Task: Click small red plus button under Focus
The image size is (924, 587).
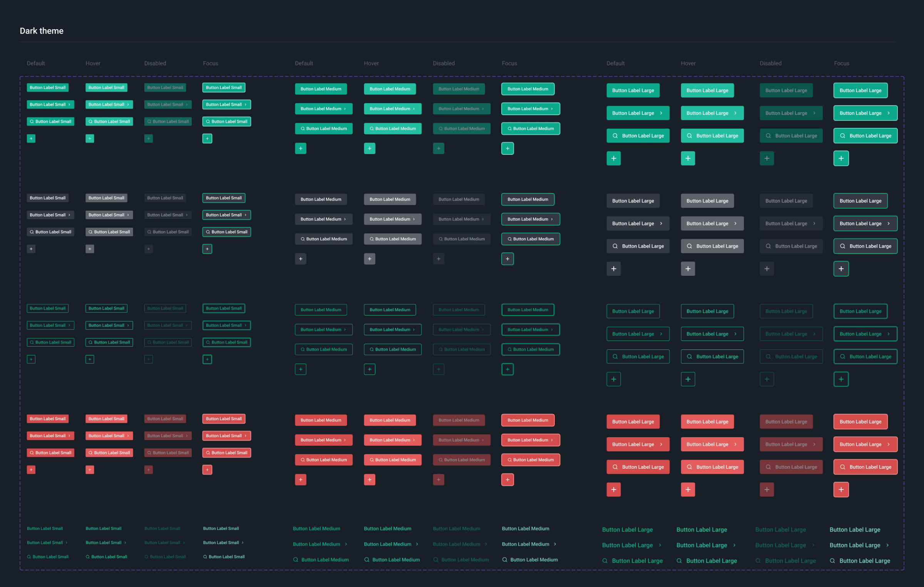Action: [207, 470]
